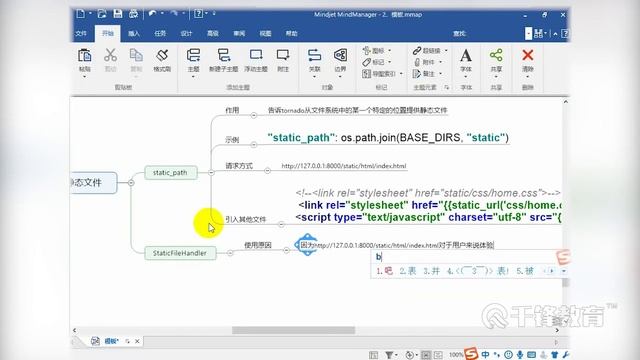Show next page of IME candidates
This screenshot has width=640, height=360.
pyautogui.click(x=552, y=271)
